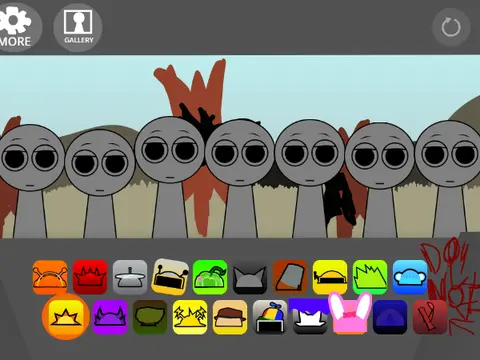Viewport: 480px width, 360px height.
Task: Pick the light blue cloud hat icon
Action: click(x=410, y=277)
